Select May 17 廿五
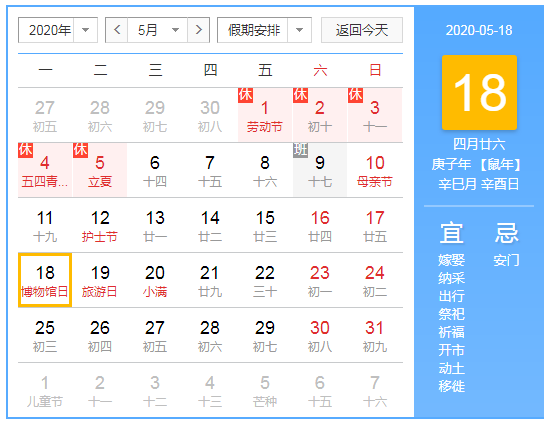Screen dimensions: 549x423 coord(375,225)
